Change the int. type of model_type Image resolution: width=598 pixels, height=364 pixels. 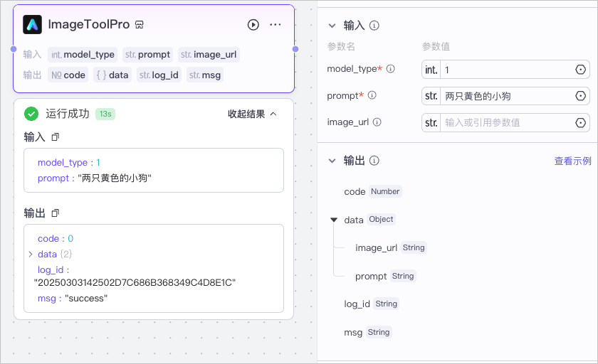[431, 70]
